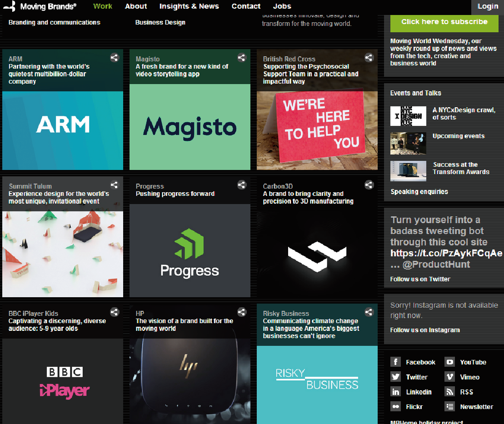Click the Newsletter text link
This screenshot has height=424, width=504.
(476, 407)
